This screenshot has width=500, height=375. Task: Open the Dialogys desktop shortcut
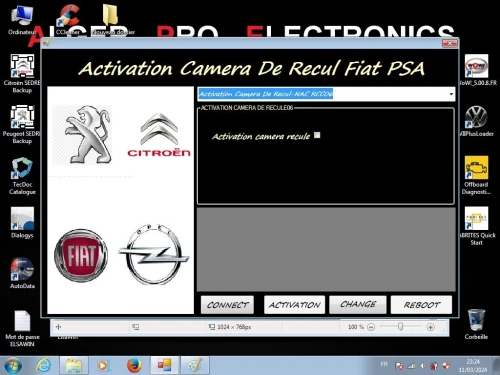[22, 223]
